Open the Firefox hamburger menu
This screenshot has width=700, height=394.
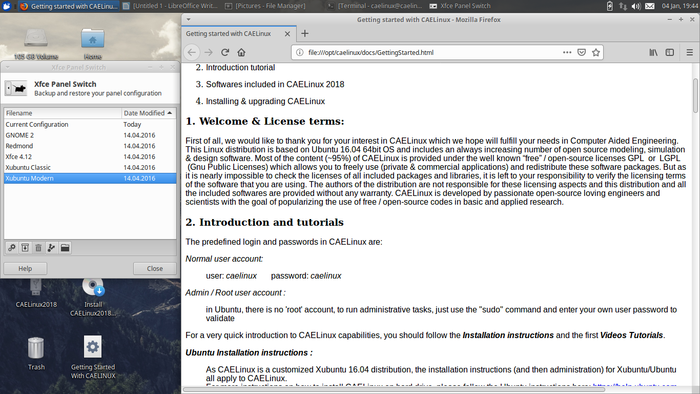tap(690, 52)
